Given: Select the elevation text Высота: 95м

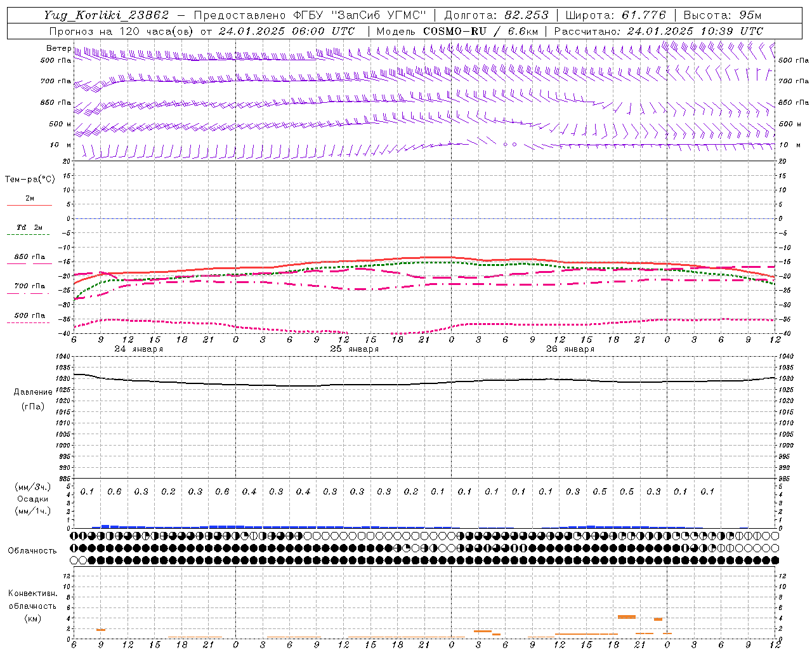Looking at the screenshot, I should (x=722, y=15).
